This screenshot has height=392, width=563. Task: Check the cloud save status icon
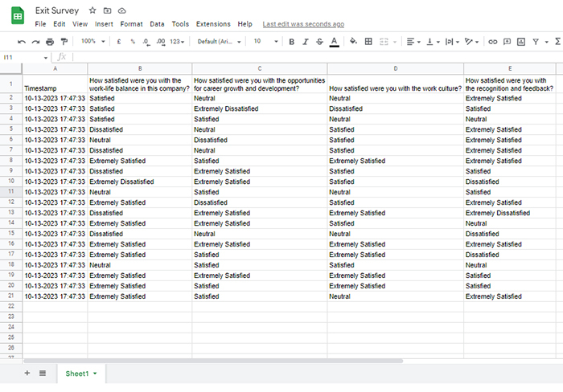122,10
